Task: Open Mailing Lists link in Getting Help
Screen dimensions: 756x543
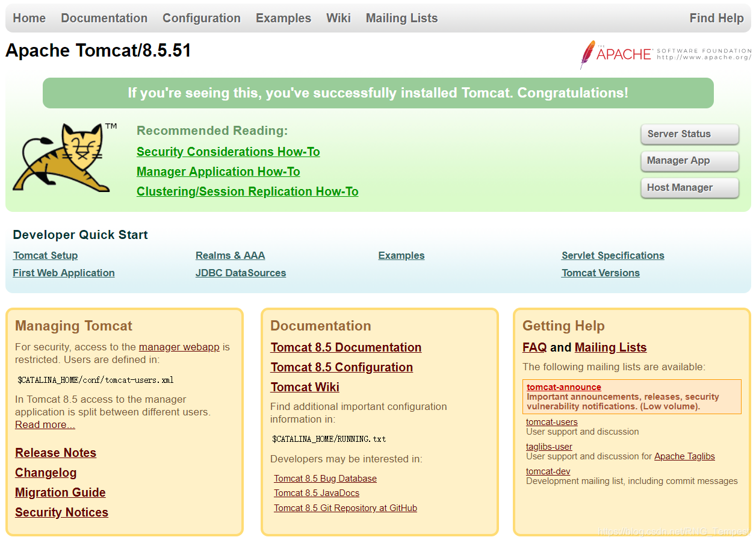Action: [610, 347]
